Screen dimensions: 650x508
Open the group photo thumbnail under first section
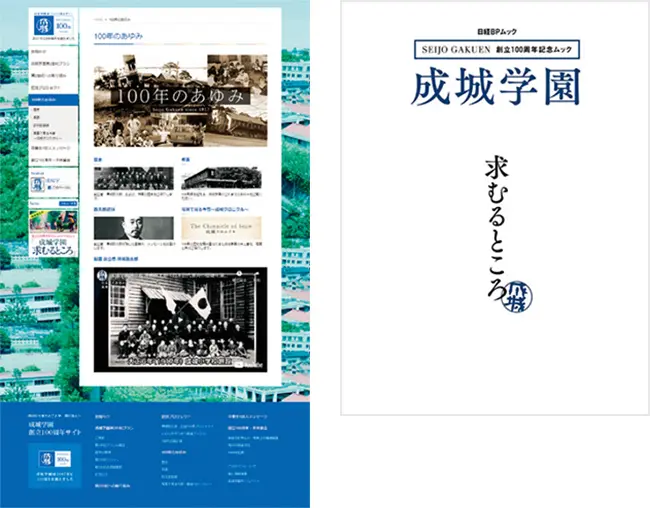133,178
